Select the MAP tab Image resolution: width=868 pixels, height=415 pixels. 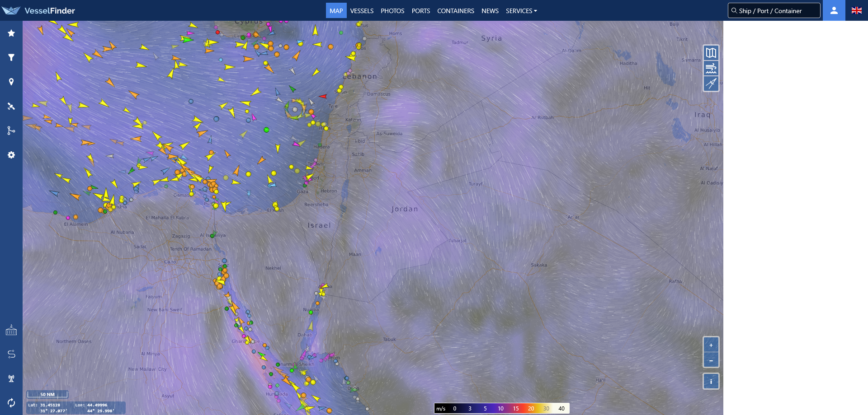click(336, 10)
